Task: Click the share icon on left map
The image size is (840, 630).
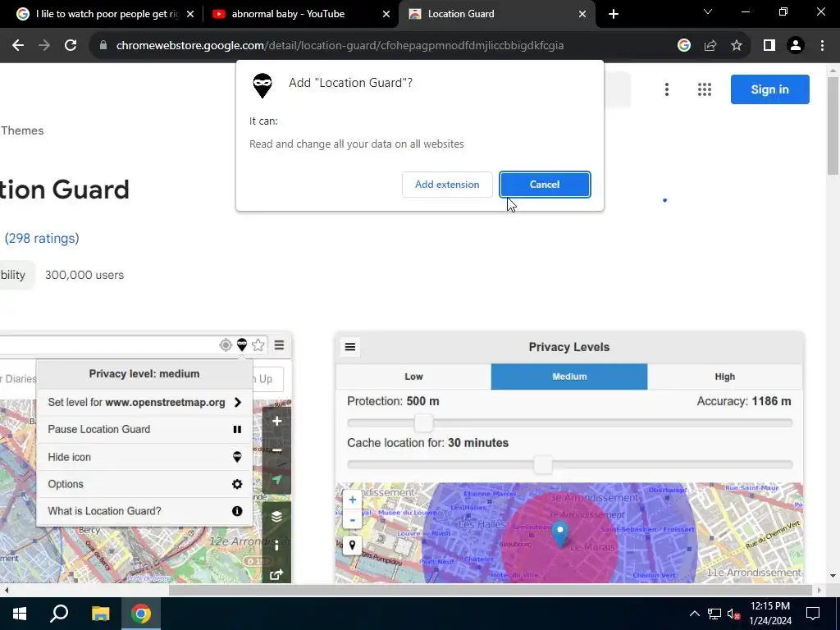Action: 277,574
